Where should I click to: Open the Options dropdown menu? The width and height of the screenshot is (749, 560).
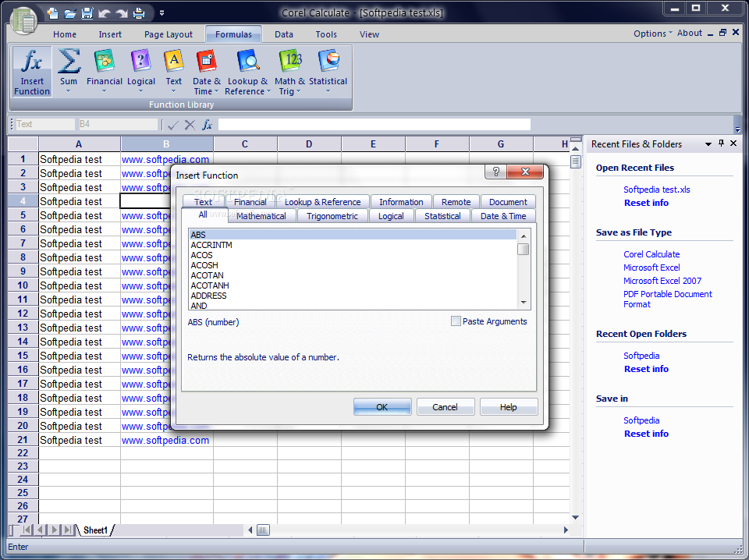652,34
